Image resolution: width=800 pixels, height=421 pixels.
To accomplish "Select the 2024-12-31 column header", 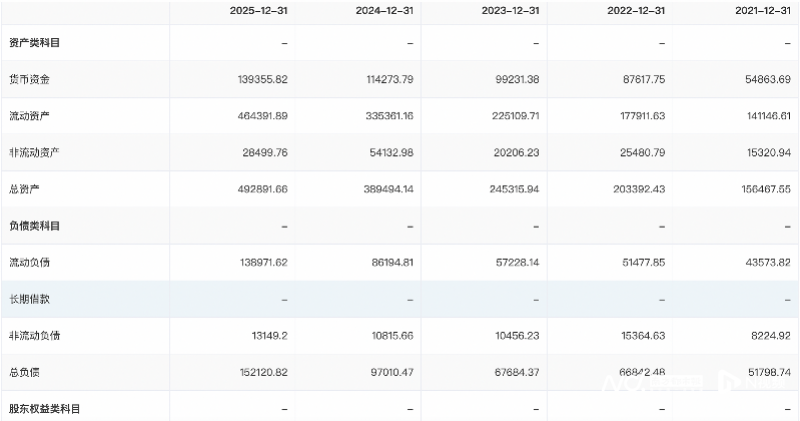I will pyautogui.click(x=383, y=10).
